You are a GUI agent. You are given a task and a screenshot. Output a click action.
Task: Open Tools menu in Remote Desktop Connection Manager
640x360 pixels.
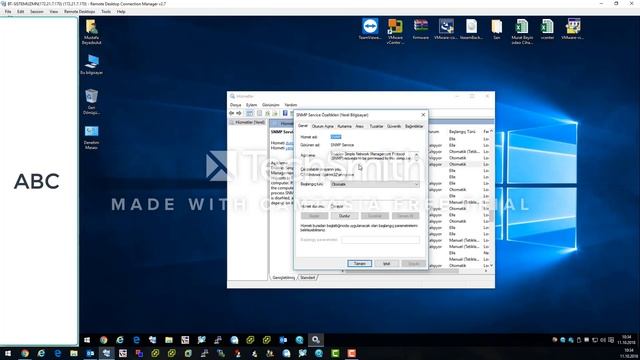(106, 11)
